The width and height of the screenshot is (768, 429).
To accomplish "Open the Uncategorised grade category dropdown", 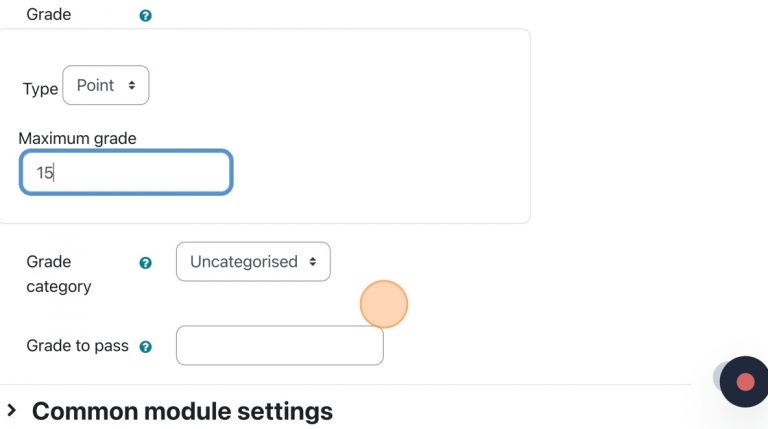I will click(253, 262).
